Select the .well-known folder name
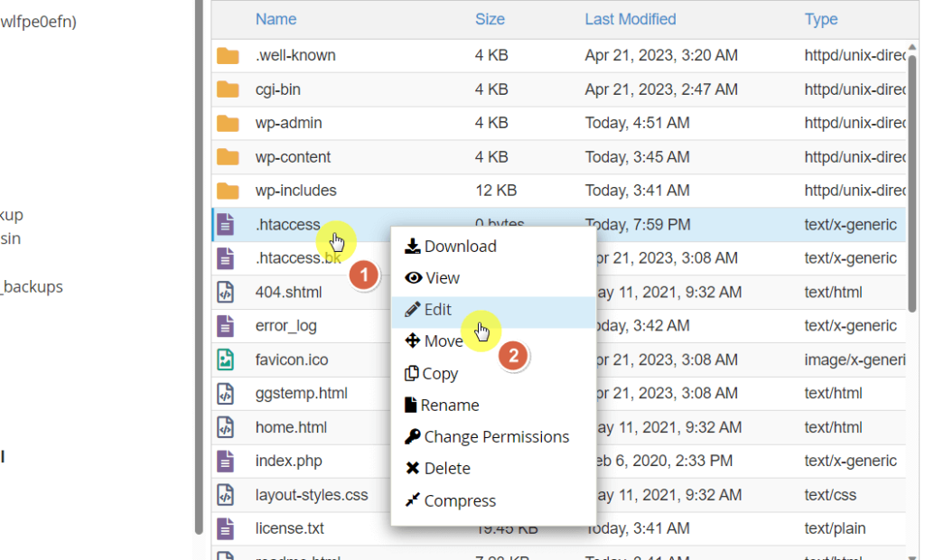925x560 pixels. (295, 55)
